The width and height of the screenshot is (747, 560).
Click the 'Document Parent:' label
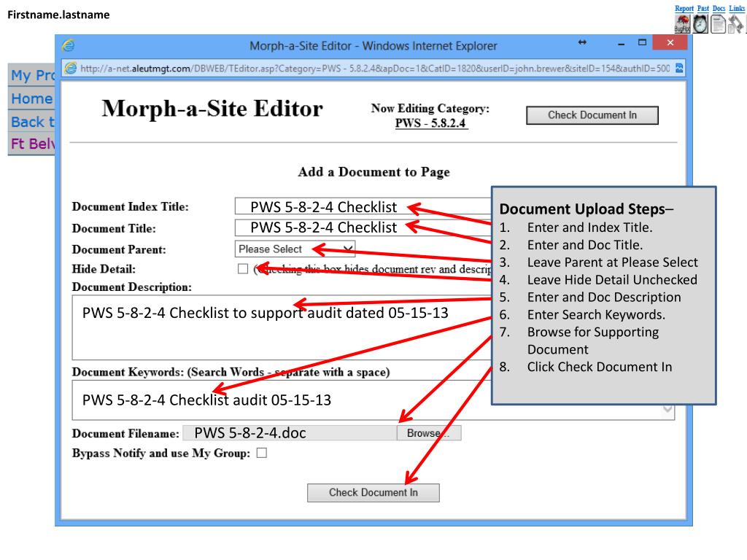[x=119, y=249]
